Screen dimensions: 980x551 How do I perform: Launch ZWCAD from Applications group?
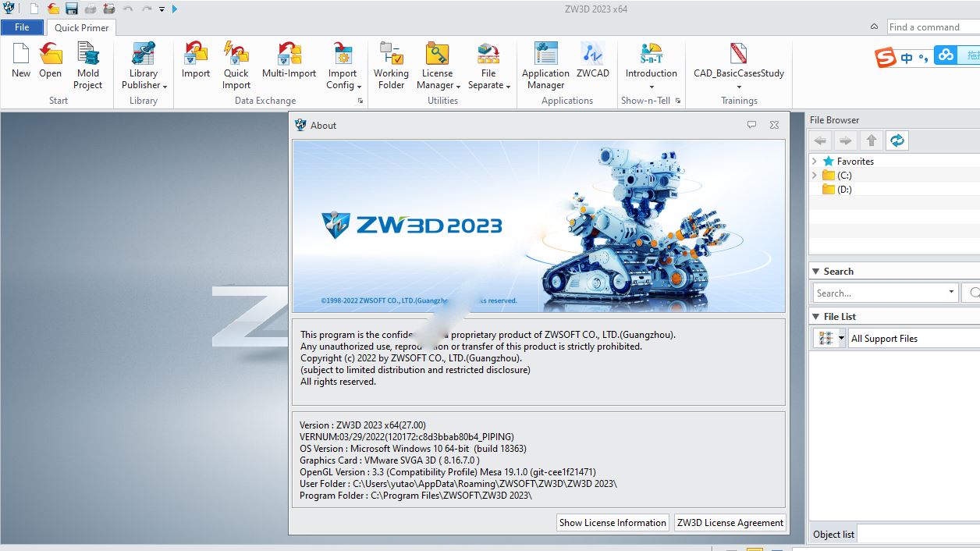[x=593, y=61]
